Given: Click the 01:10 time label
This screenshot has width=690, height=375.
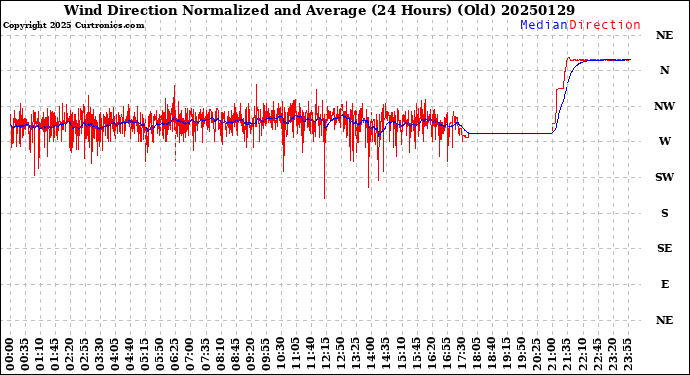Looking at the screenshot, I should (x=40, y=355).
